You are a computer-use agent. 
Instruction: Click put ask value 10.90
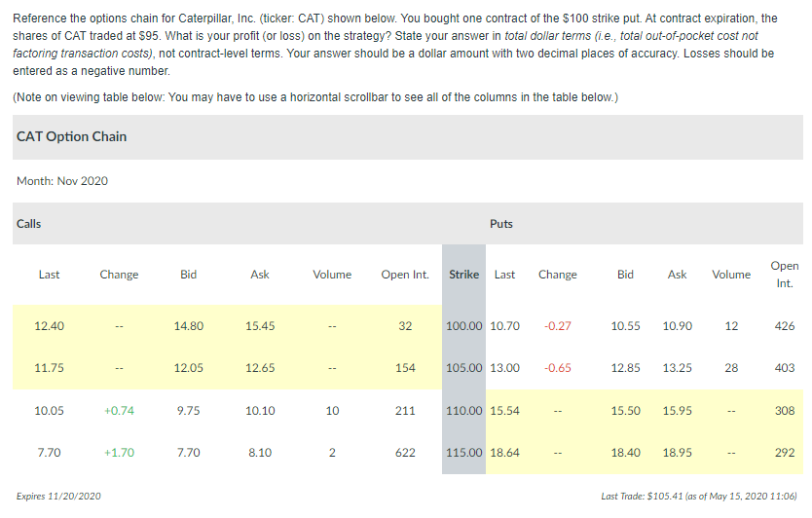(x=677, y=326)
